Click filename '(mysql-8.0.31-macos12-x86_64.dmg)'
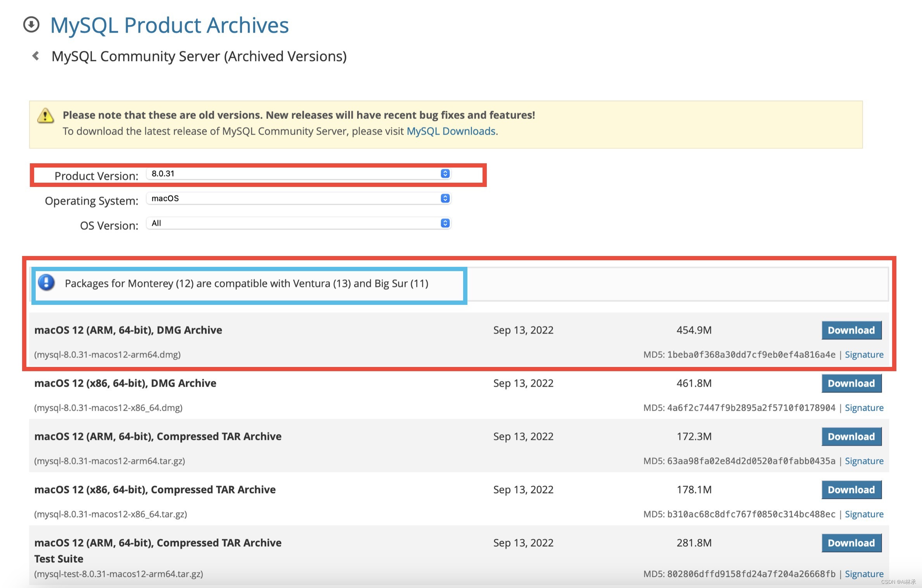This screenshot has height=588, width=922. coord(108,408)
